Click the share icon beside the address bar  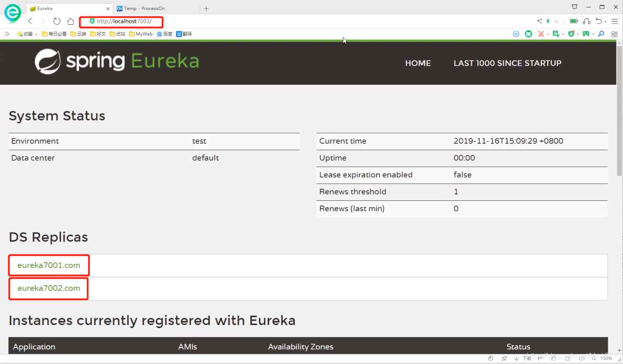point(539,21)
